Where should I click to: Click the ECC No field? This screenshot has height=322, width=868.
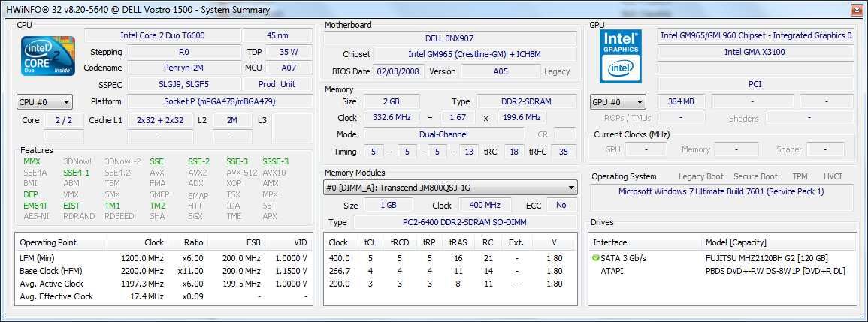tap(561, 205)
